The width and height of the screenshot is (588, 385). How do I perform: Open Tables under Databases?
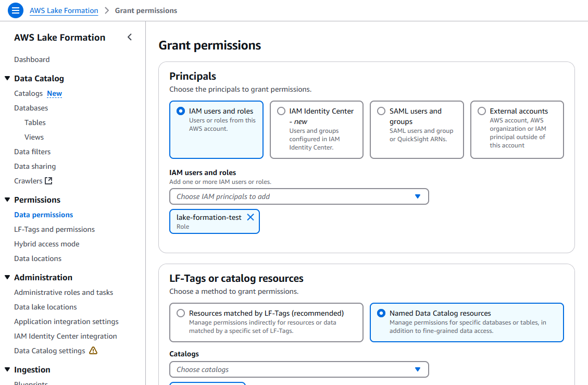[35, 123]
